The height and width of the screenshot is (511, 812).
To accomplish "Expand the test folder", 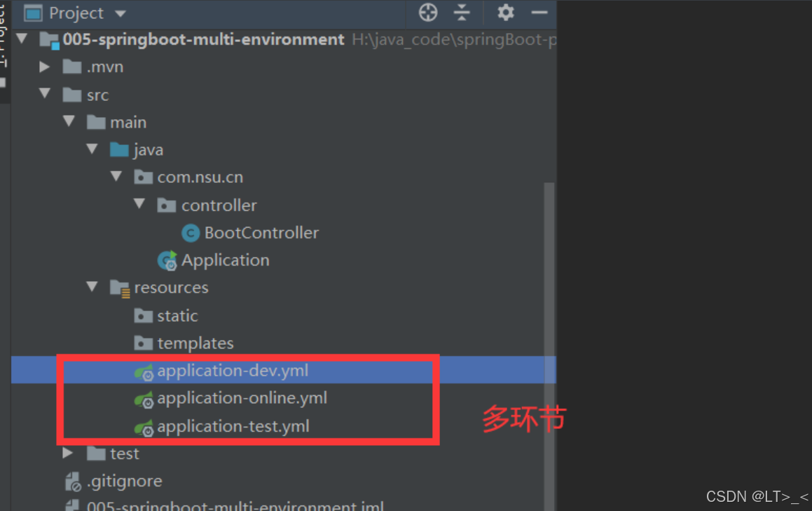I will 67,454.
